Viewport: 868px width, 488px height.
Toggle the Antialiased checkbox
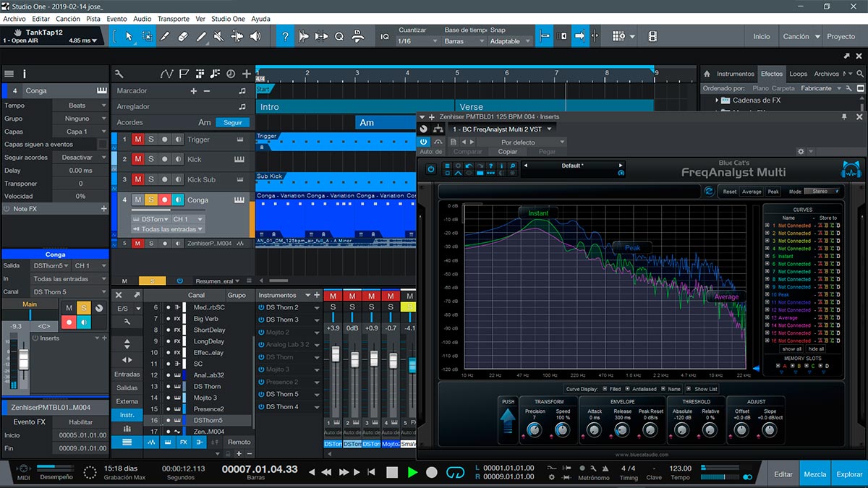[626, 389]
